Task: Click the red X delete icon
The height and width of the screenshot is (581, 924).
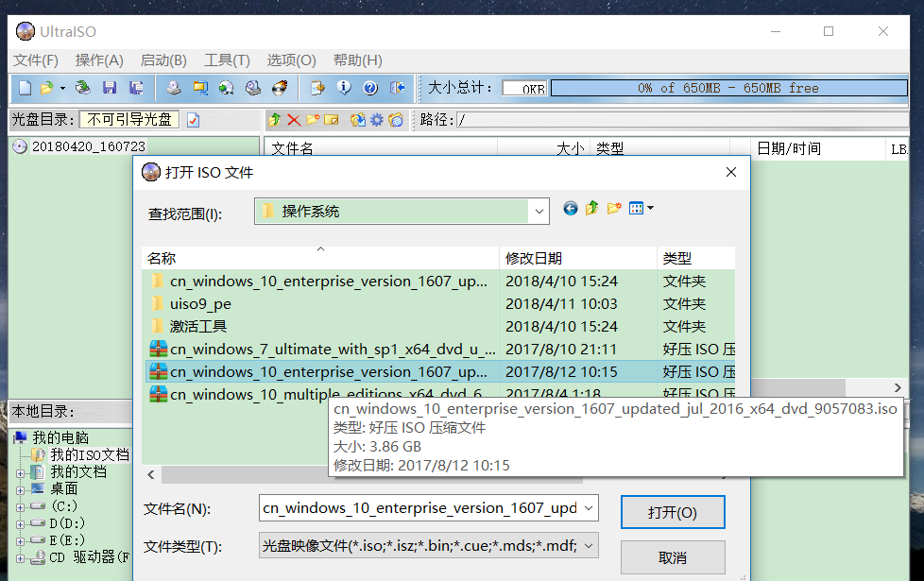Action: pyautogui.click(x=294, y=120)
